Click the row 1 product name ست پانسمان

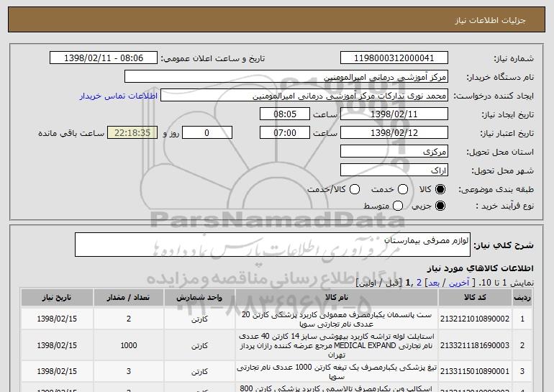pos(337,319)
